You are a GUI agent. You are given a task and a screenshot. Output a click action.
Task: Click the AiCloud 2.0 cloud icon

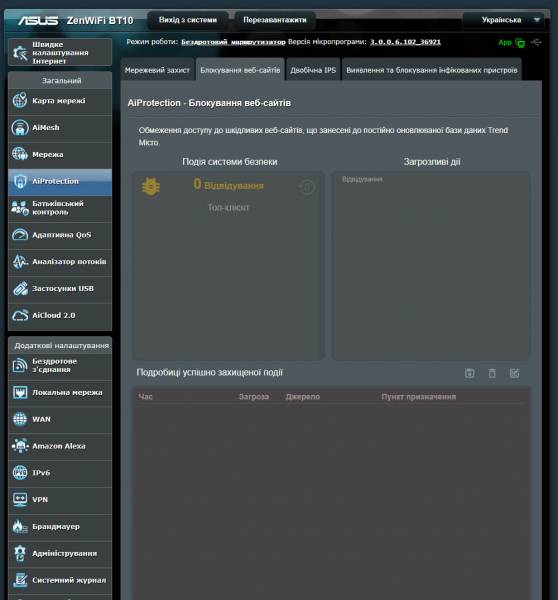(x=20, y=315)
